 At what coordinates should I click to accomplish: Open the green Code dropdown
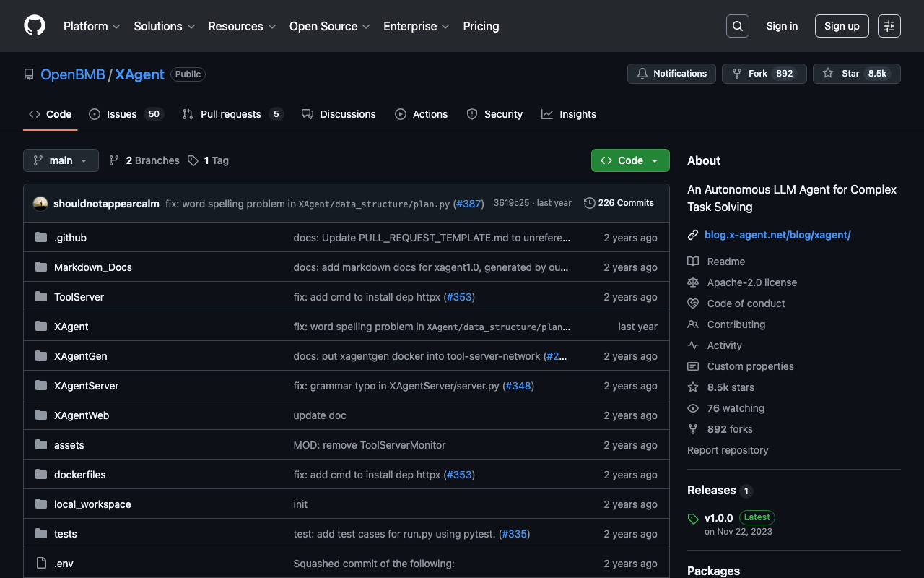(630, 160)
